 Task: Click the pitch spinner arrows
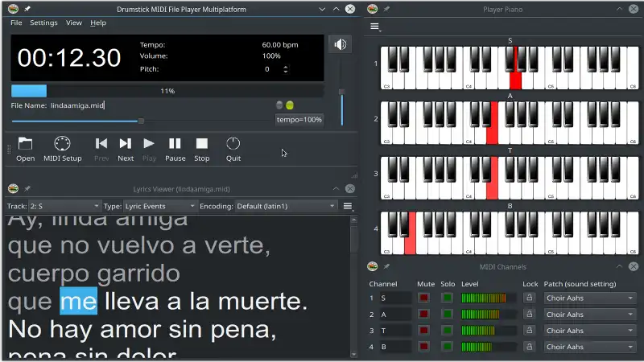click(286, 69)
